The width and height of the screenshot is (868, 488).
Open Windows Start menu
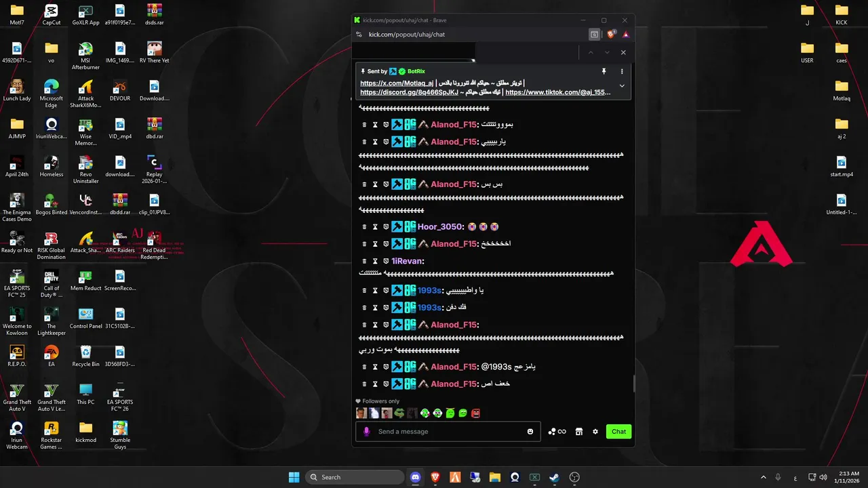click(294, 477)
